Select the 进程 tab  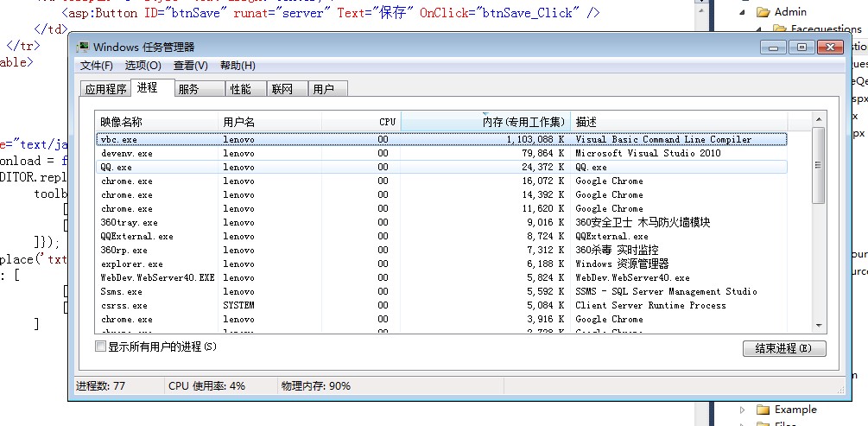tap(153, 87)
